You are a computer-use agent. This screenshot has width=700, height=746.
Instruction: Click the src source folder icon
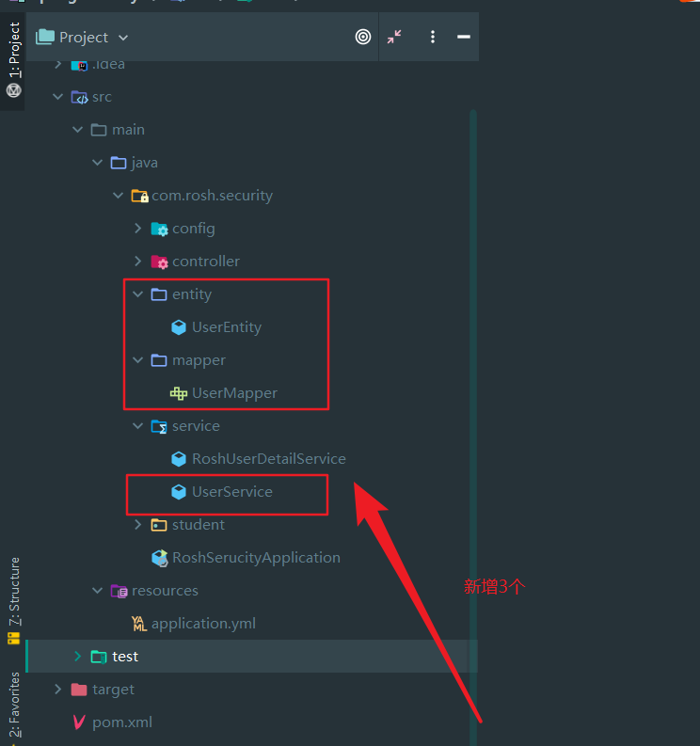pyautogui.click(x=79, y=97)
